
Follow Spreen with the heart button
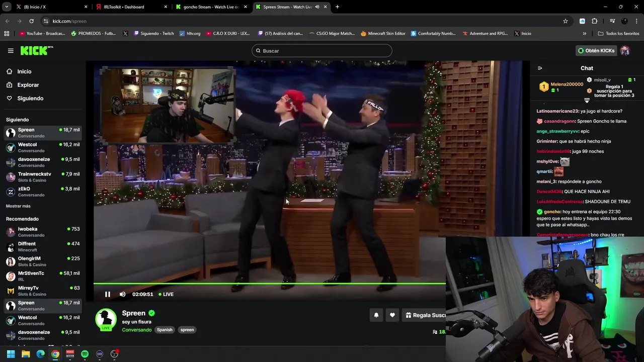(x=392, y=315)
